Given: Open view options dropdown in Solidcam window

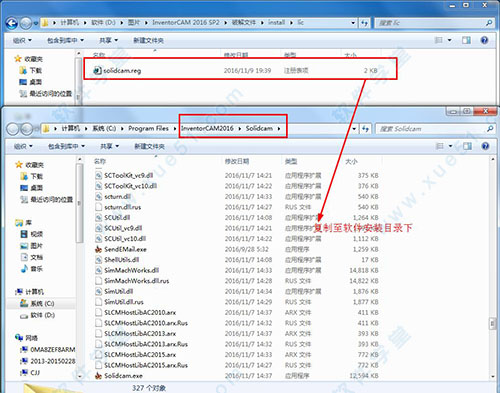Looking at the screenshot, I should (x=450, y=146).
